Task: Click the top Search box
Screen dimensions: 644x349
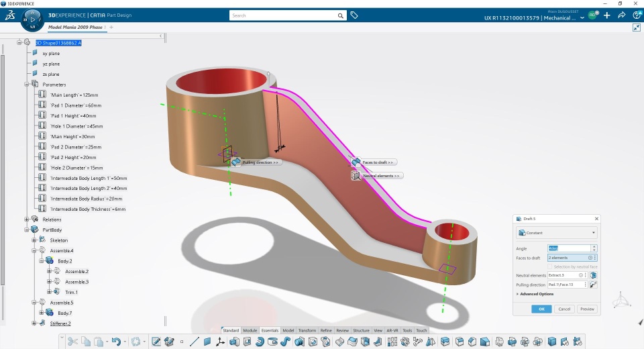Action: 283,15
